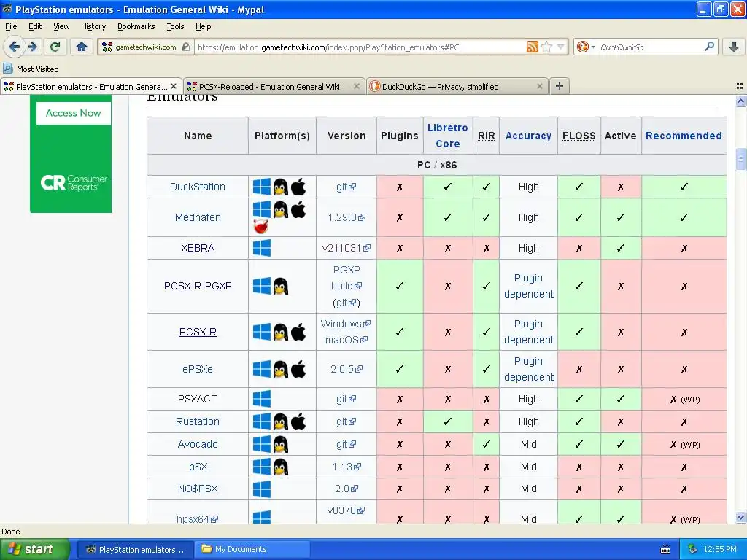
Task: Switch to the PCSX-Reloaded wiki tab
Action: (269, 86)
